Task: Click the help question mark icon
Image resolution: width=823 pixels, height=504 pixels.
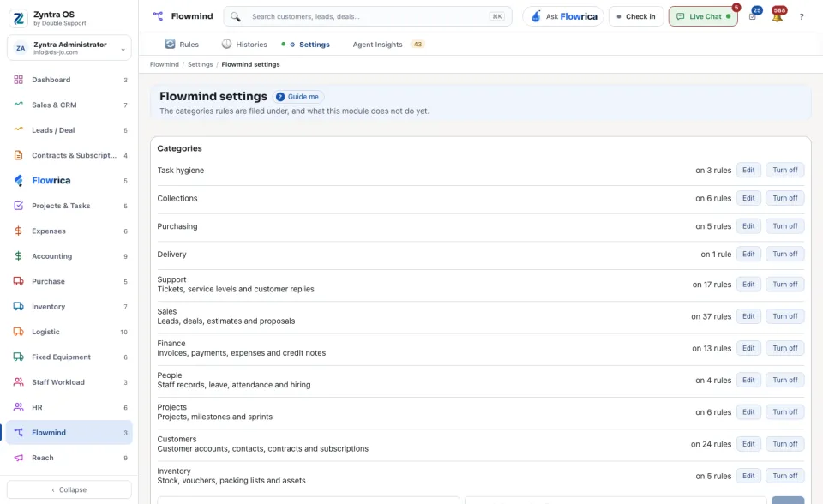Action: pos(802,17)
